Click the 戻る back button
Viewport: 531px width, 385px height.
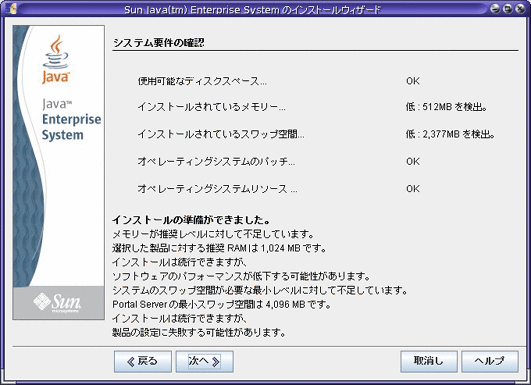click(143, 362)
